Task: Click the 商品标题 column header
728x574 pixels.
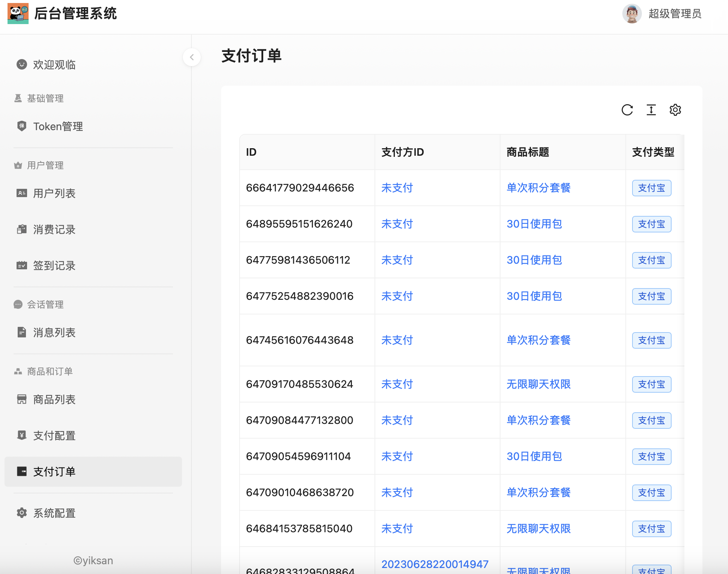Action: [x=563, y=152]
